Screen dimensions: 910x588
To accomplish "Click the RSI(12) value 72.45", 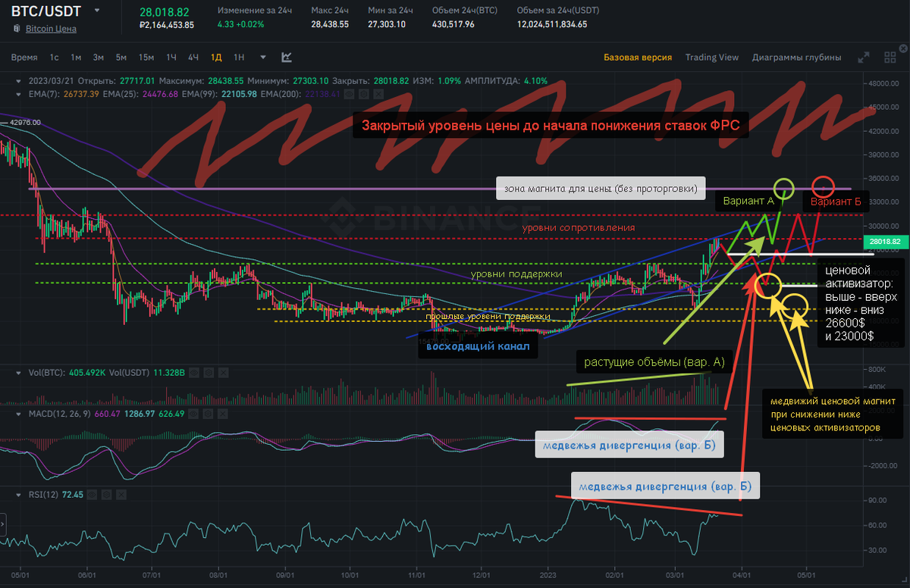I will tap(73, 494).
